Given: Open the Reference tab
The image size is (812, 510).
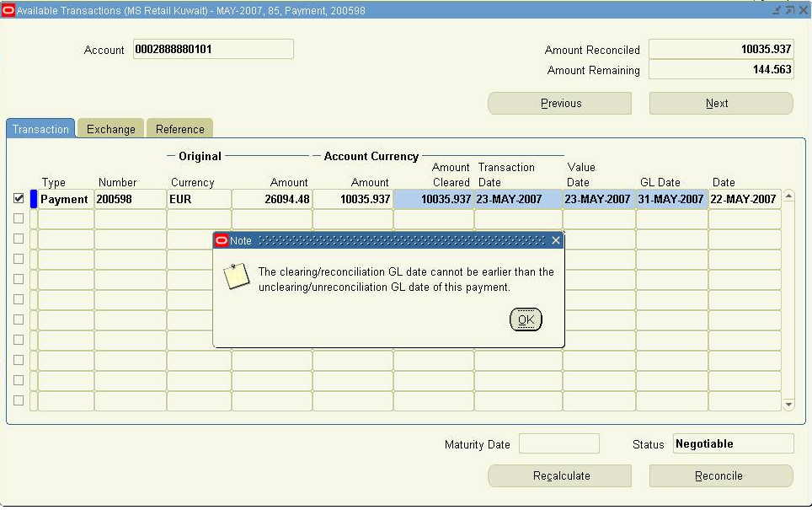Looking at the screenshot, I should [x=179, y=129].
